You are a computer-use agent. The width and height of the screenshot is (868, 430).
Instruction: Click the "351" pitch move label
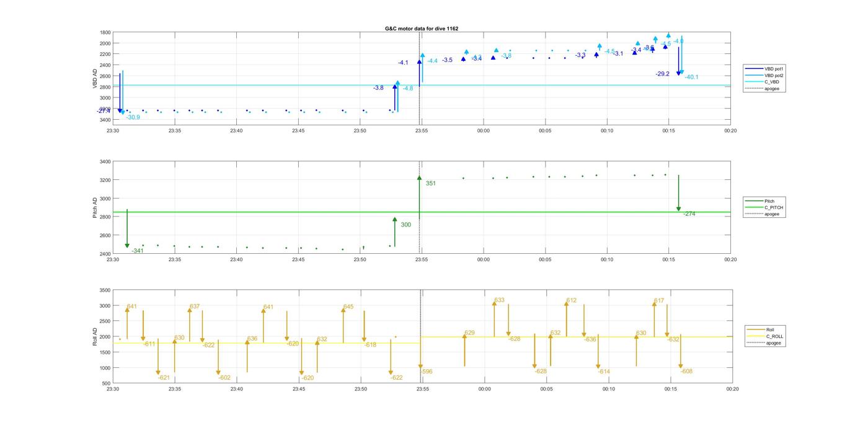pos(431,184)
